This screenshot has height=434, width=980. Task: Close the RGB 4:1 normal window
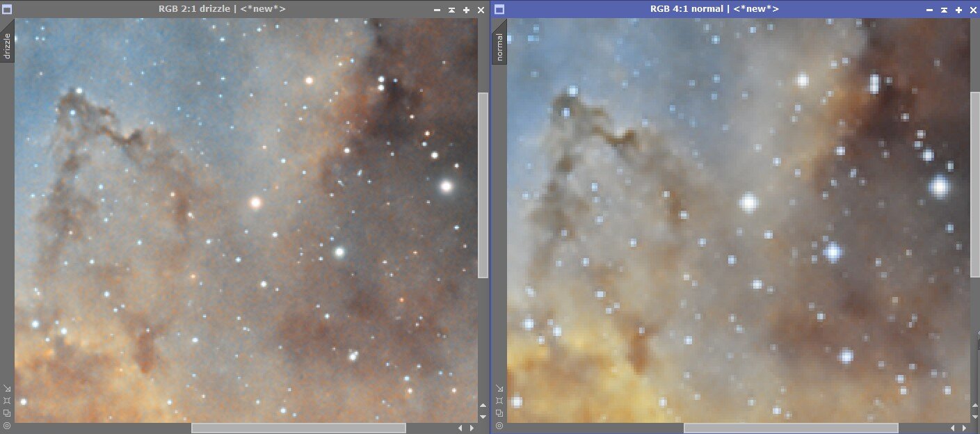(x=973, y=10)
